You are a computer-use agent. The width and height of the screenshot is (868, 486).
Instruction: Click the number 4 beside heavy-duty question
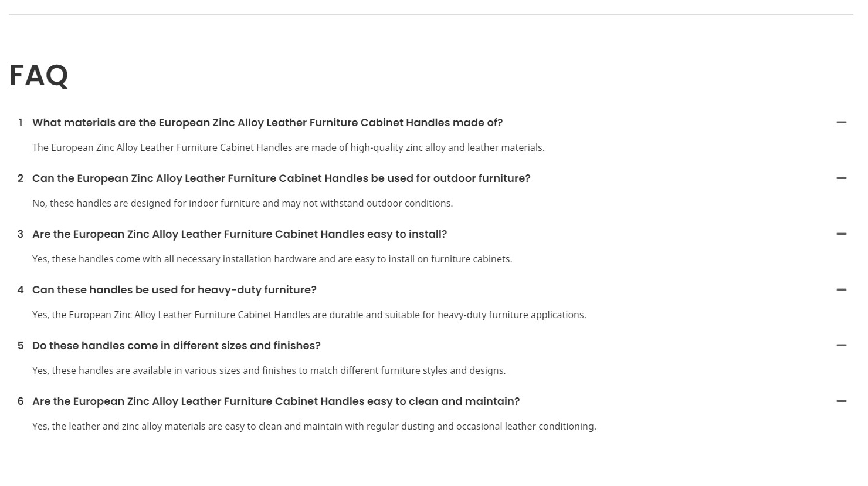pos(21,290)
